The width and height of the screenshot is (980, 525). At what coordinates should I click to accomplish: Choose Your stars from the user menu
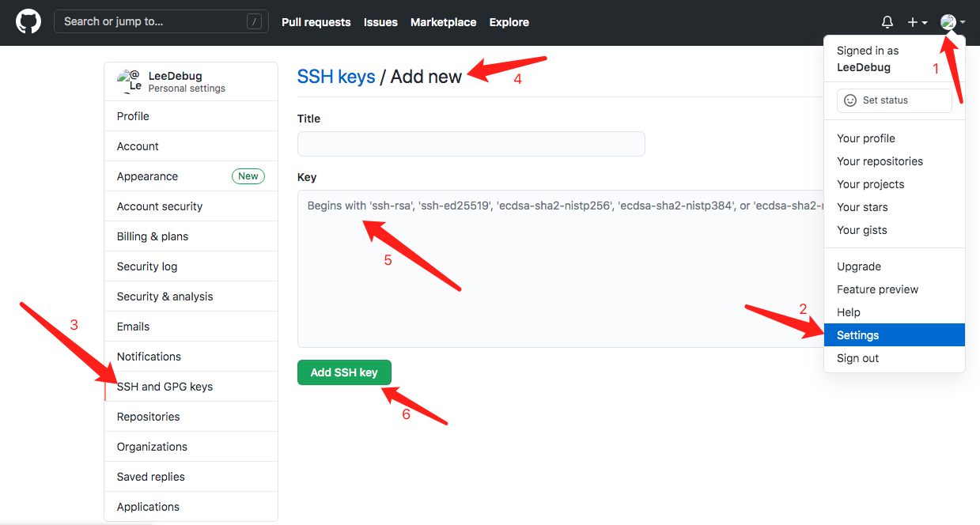tap(895, 207)
